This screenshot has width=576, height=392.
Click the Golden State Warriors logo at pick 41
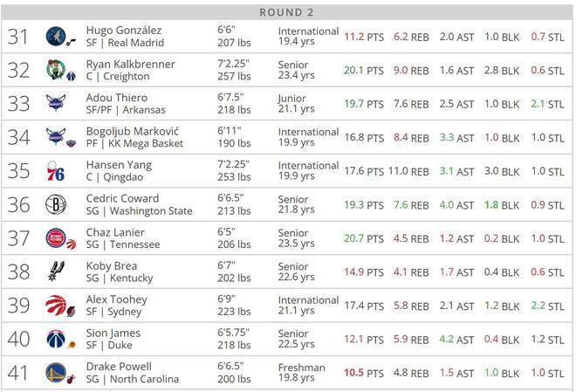pos(56,373)
